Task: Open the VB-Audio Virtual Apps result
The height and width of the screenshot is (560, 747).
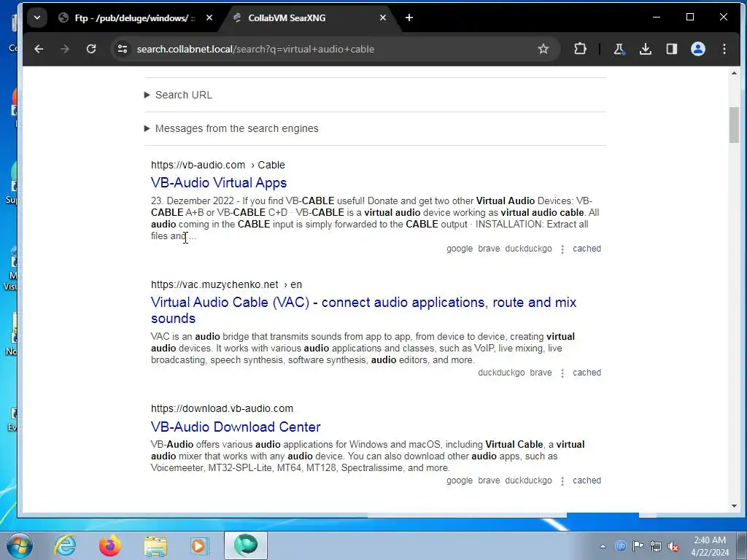Action: [219, 183]
